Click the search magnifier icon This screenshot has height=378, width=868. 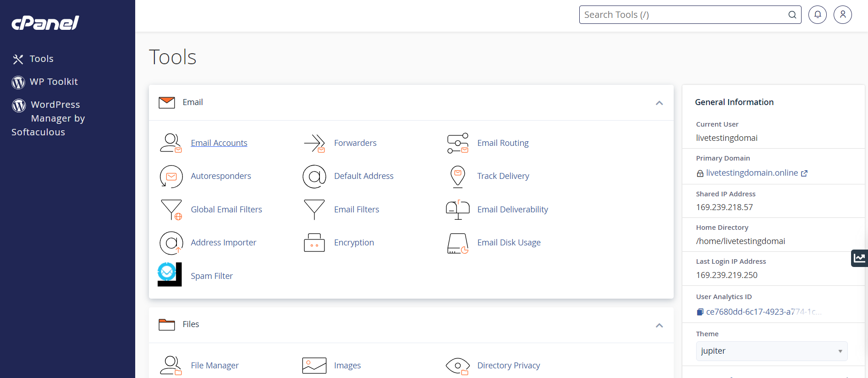point(792,15)
